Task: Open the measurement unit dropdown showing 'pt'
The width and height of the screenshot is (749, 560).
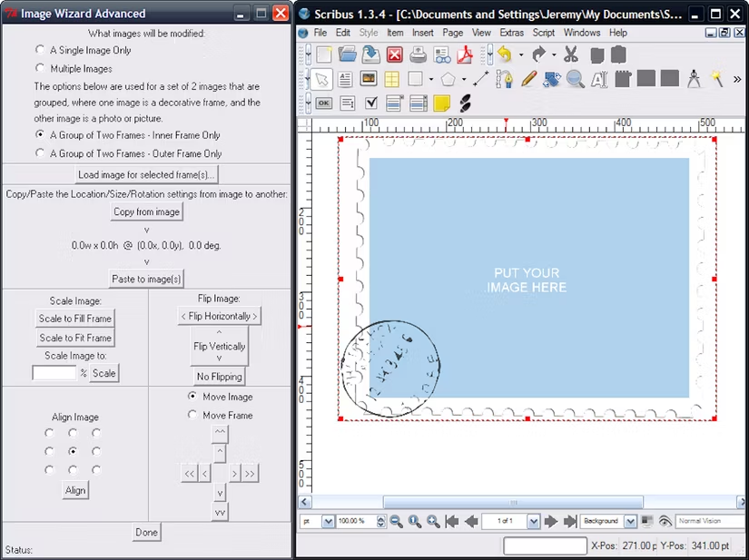Action: pyautogui.click(x=328, y=521)
